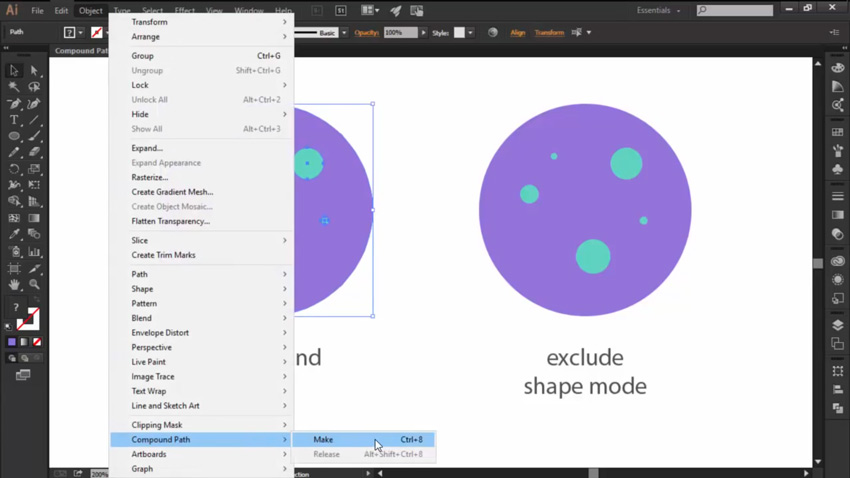This screenshot has width=850, height=478.
Task: Choose Create Gradient Mesh... entry
Action: 202,192
